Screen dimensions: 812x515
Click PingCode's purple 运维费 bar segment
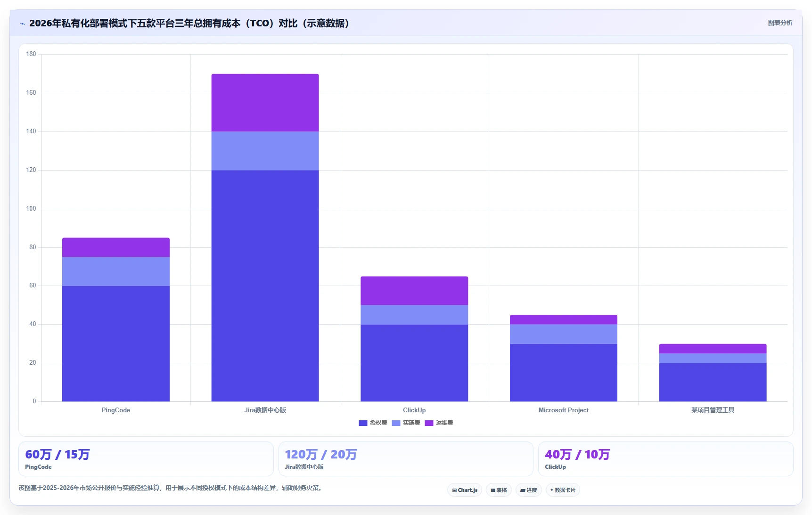(116, 247)
